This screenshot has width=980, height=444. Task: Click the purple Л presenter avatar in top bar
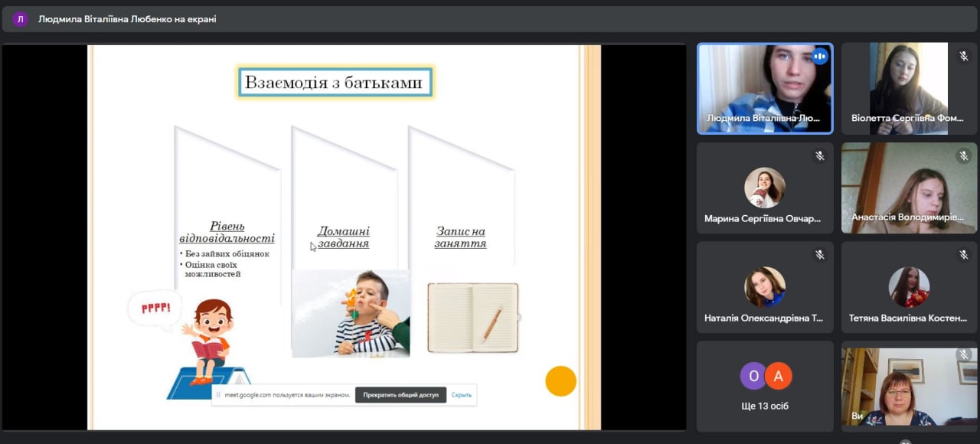(20, 19)
